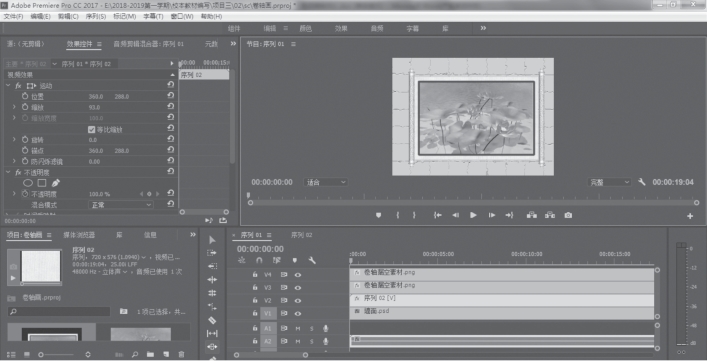Screen dimensions: 707x361
Task: Select the Track Select Backward tool
Action: point(212,266)
